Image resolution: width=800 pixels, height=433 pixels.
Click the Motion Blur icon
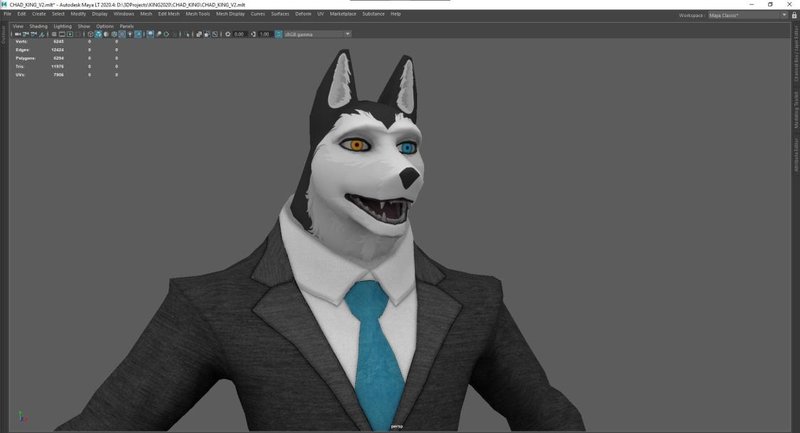pos(159,34)
